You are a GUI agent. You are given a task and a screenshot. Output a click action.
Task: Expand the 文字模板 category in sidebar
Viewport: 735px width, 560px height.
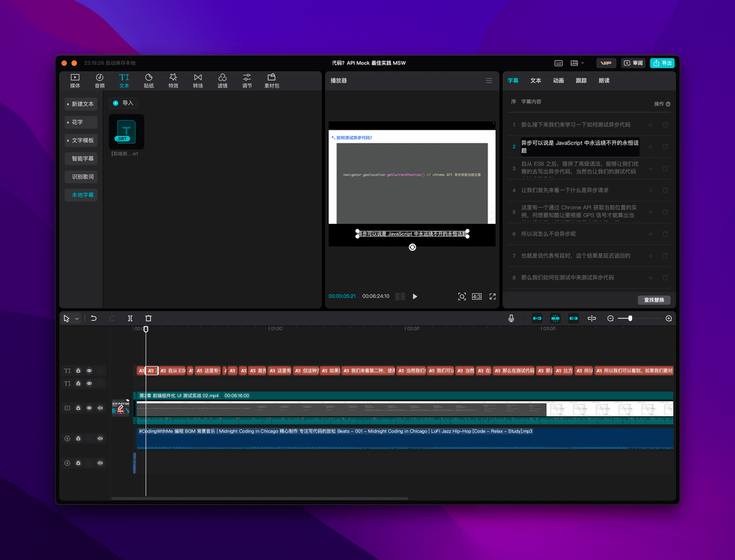81,140
